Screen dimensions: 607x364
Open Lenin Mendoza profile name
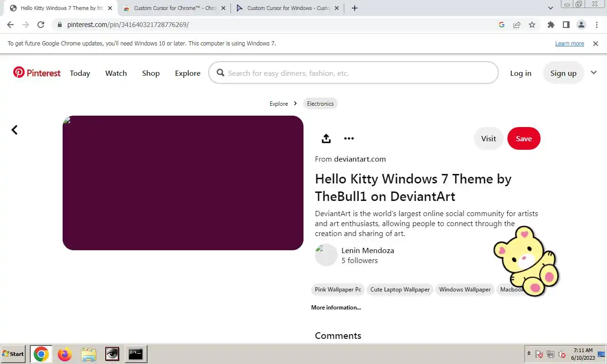pyautogui.click(x=368, y=250)
